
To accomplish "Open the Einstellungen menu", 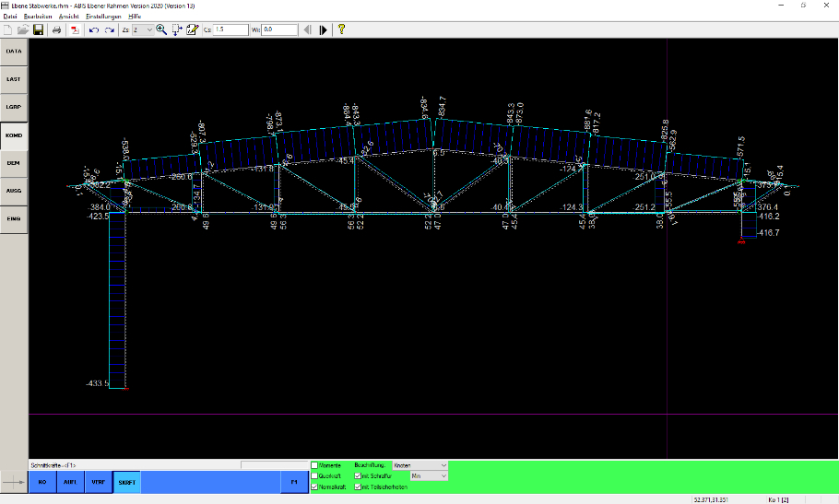I will coord(104,17).
